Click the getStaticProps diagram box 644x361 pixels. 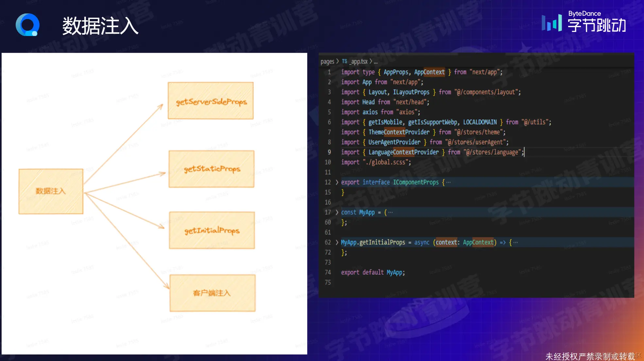point(212,169)
